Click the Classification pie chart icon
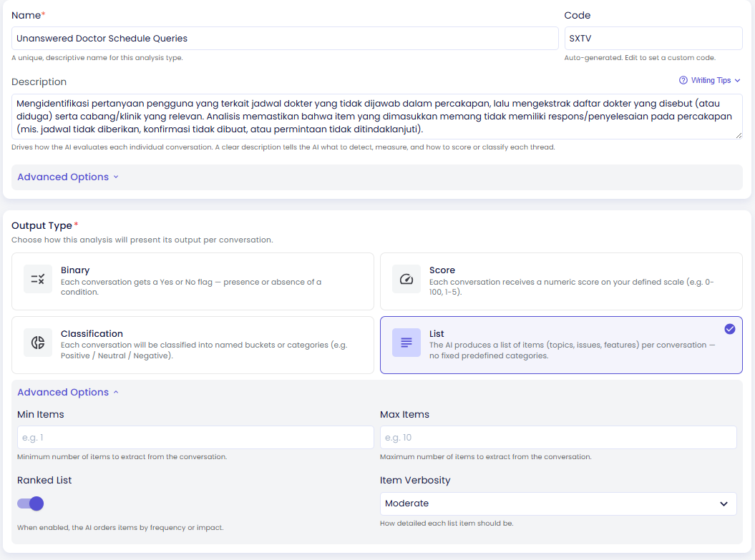This screenshot has width=755, height=560. pyautogui.click(x=38, y=343)
